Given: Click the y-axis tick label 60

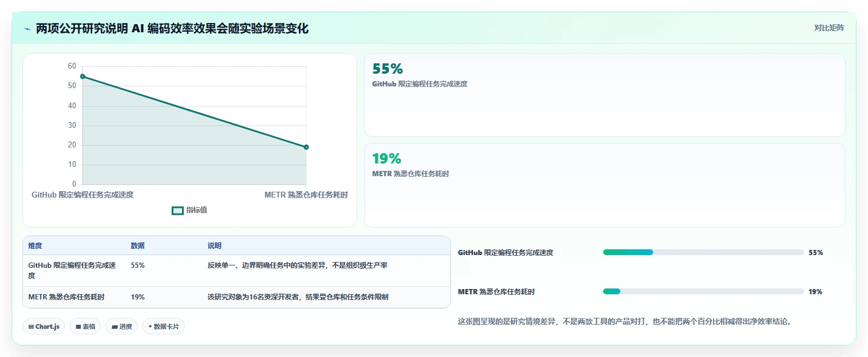Looking at the screenshot, I should [72, 66].
